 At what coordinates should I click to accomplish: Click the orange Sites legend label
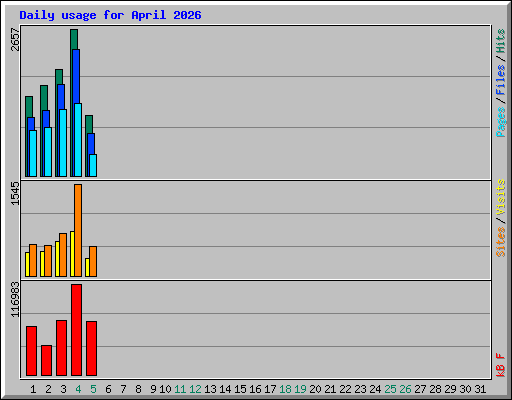tap(500, 242)
